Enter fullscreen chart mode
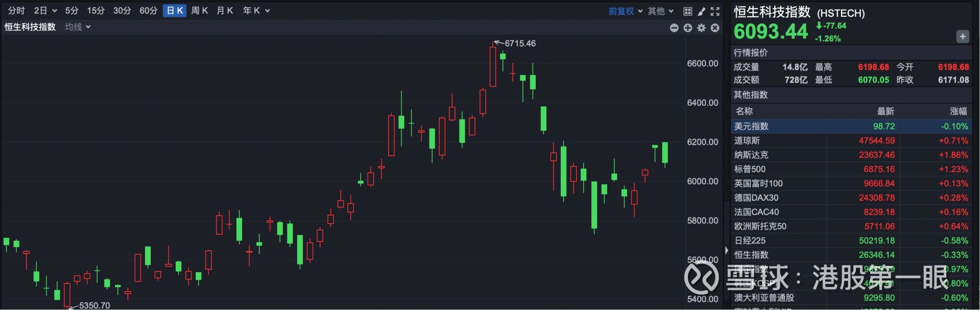This screenshot has width=980, height=310. click(715, 11)
